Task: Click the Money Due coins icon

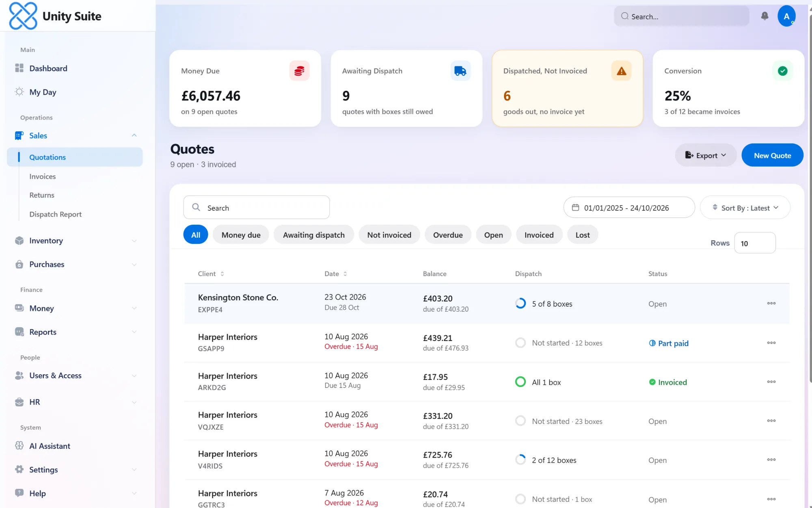Action: click(299, 71)
